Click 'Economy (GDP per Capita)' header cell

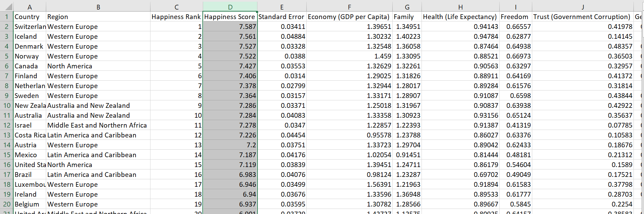pyautogui.click(x=350, y=17)
